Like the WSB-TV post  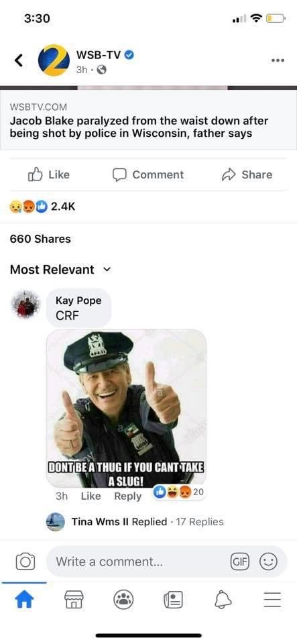coord(48,174)
